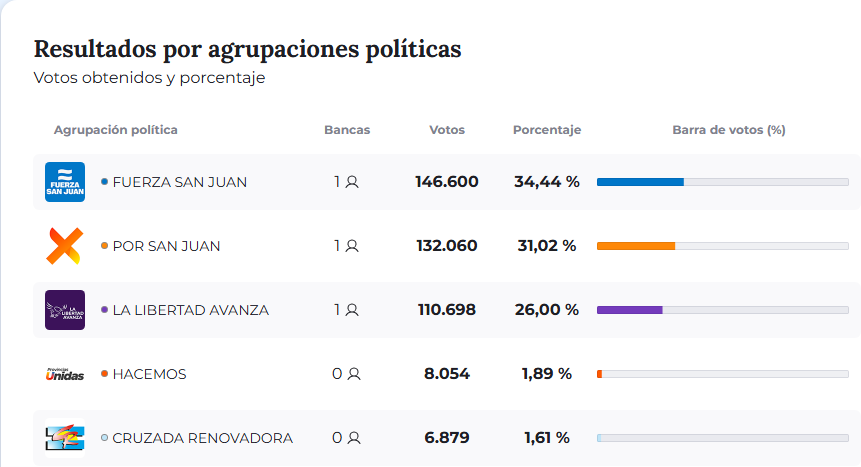Click the seat icon for La Libertad Avanza
The width and height of the screenshot is (861, 467).
click(352, 310)
